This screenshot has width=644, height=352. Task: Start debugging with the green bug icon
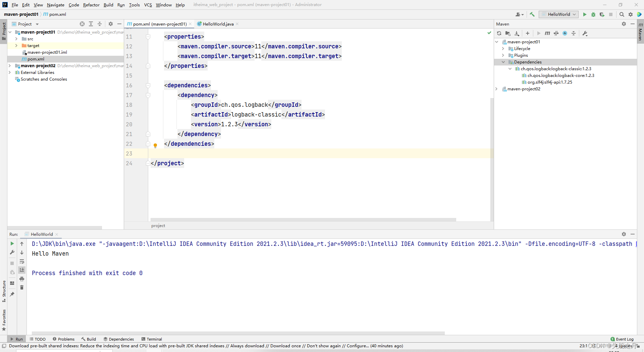[593, 14]
